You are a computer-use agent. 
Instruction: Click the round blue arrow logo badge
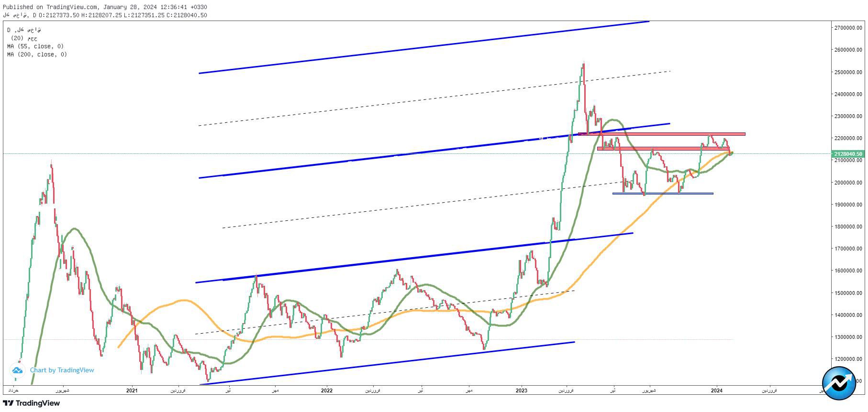click(839, 383)
